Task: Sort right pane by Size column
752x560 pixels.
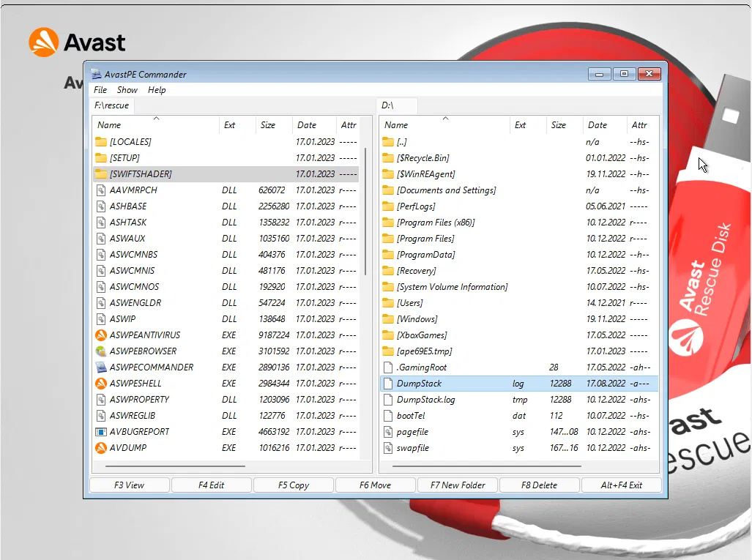Action: click(559, 125)
